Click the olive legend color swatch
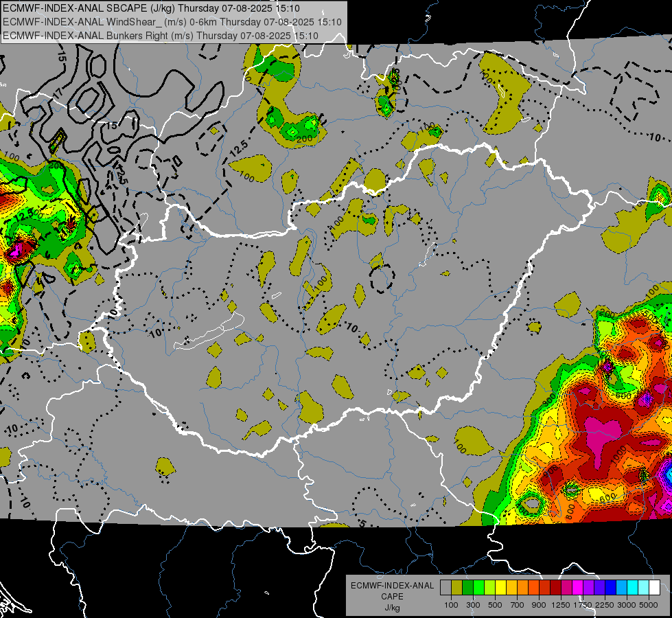 [456, 588]
